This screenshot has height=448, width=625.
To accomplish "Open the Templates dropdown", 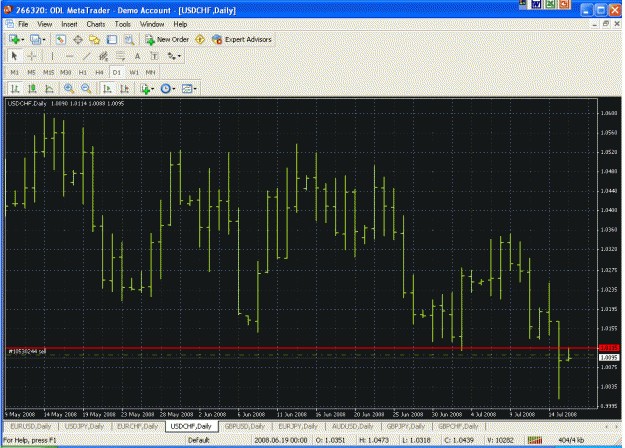I will 189,89.
